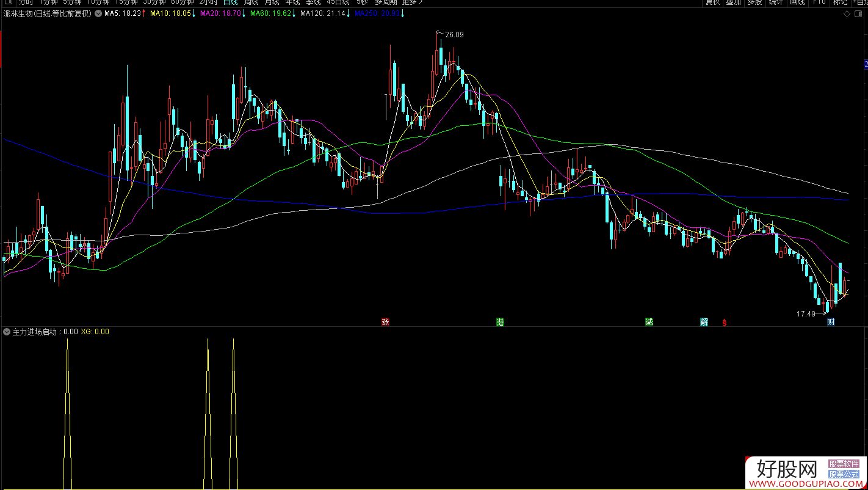Click the 叠加 overlay button

coord(733,2)
